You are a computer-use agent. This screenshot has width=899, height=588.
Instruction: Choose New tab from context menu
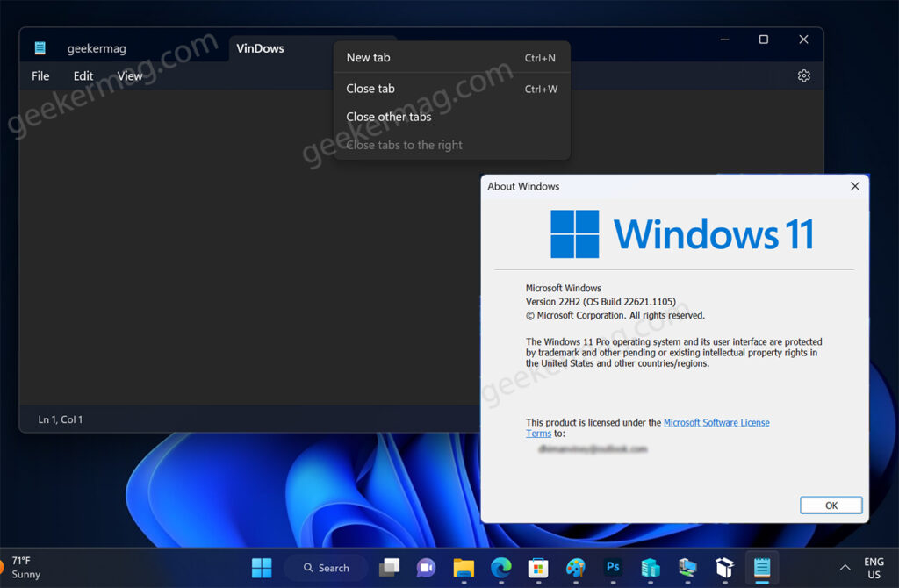coord(451,57)
